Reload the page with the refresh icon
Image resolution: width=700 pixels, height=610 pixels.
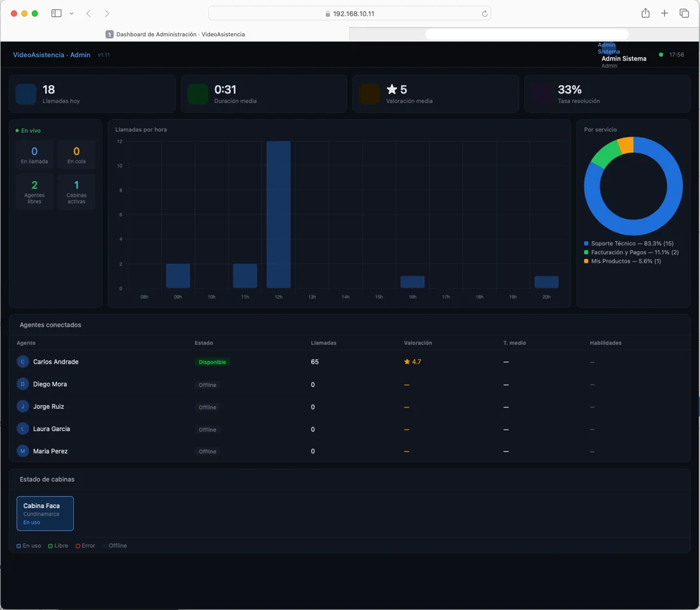pyautogui.click(x=484, y=14)
